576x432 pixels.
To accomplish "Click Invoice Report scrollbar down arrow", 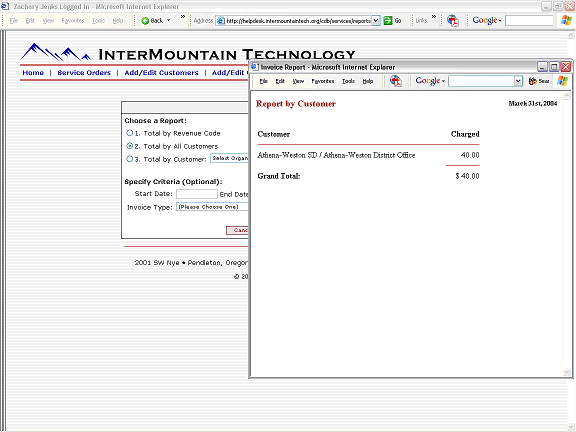I will pyautogui.click(x=566, y=372).
